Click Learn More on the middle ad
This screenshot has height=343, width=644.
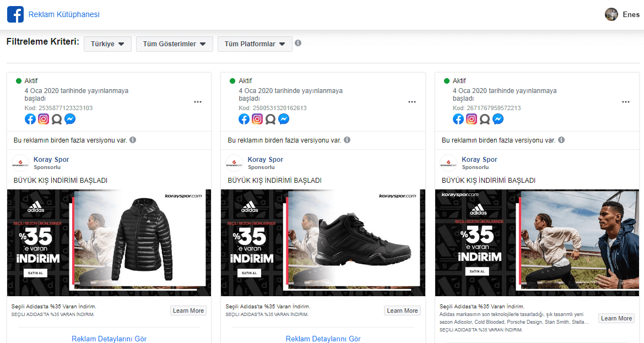(402, 310)
